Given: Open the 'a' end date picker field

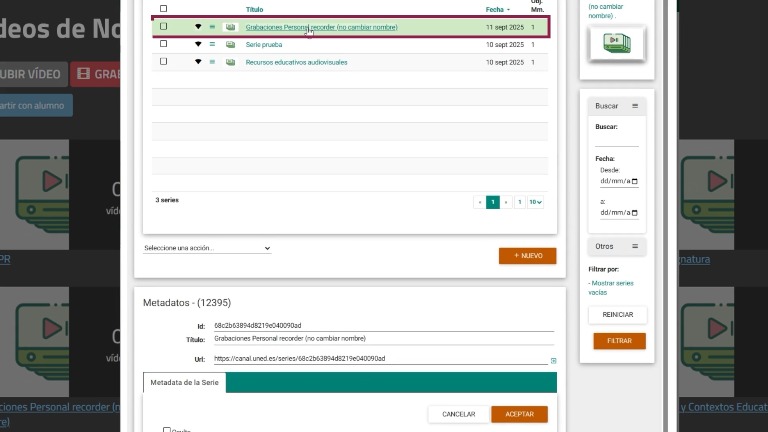Looking at the screenshot, I should (619, 213).
